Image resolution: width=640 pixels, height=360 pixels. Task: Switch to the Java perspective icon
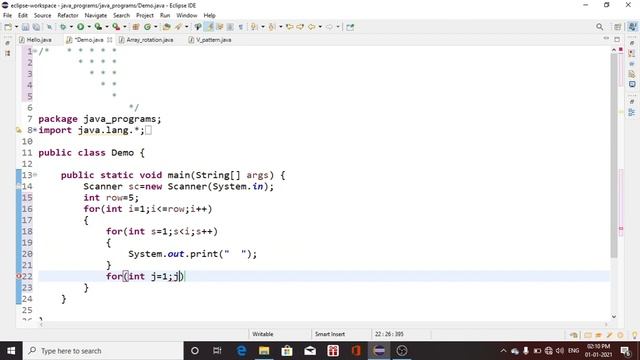(632, 27)
